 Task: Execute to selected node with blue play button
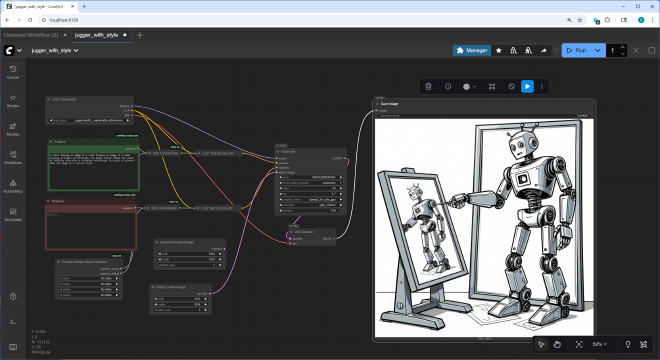(527, 86)
